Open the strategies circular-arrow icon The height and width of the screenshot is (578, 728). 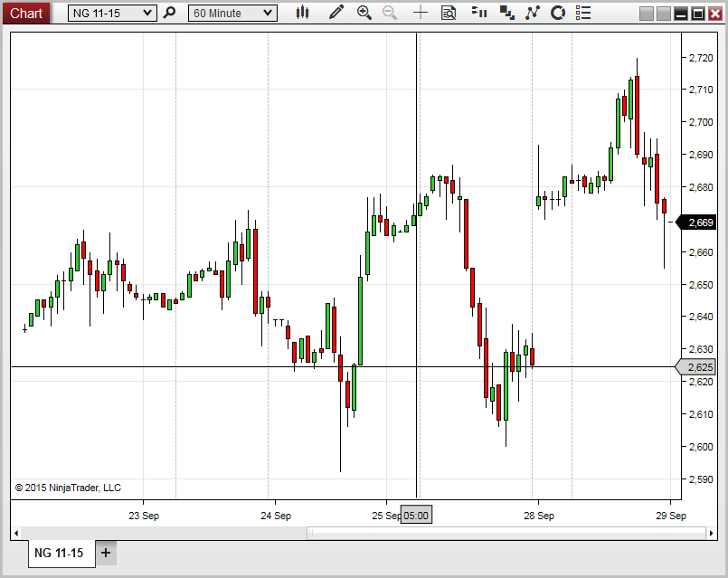(558, 13)
